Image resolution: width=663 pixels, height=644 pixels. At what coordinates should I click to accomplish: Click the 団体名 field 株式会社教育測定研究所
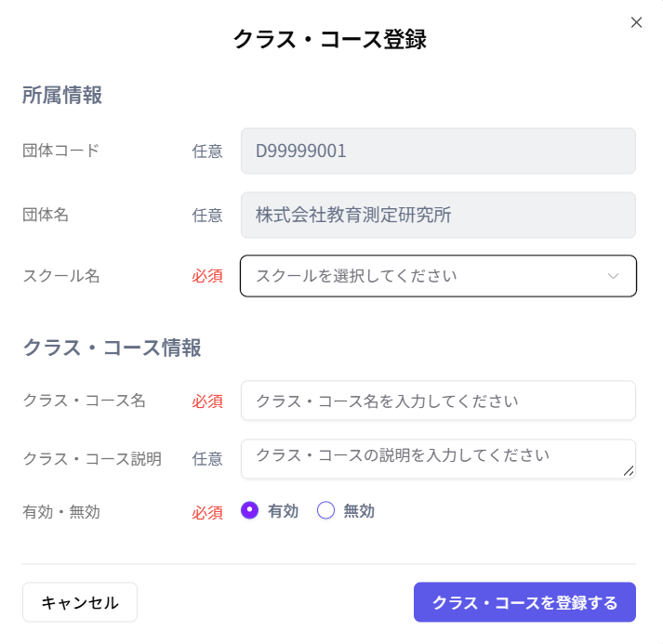pos(438,215)
